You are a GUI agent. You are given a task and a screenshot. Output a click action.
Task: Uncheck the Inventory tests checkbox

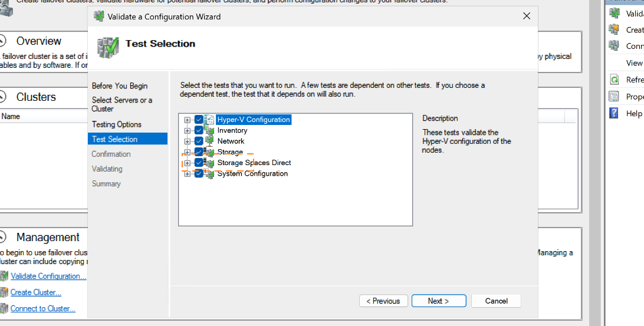(x=199, y=130)
